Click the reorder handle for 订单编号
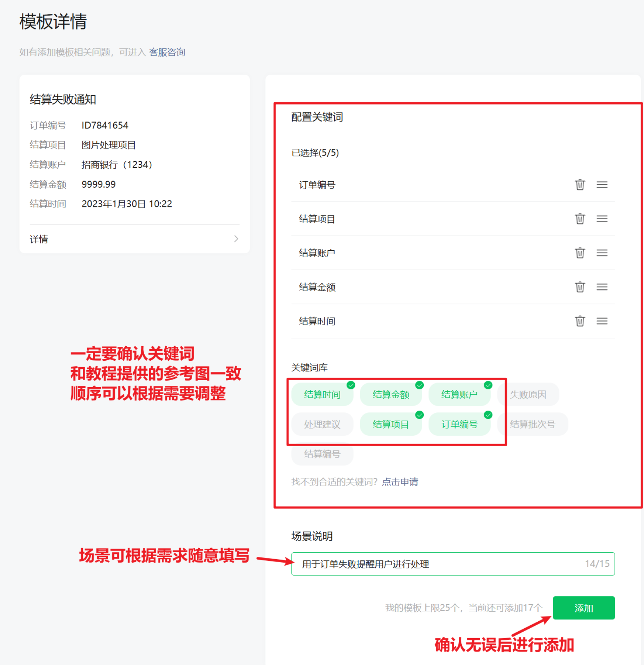Screen dimensions: 644x665 click(601, 185)
